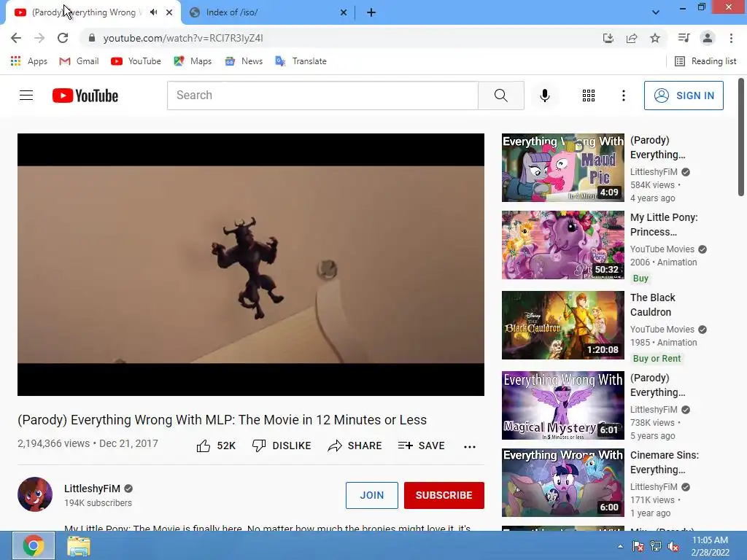Click the DISLIKE button
Image resolution: width=747 pixels, height=560 pixels.
[282, 446]
